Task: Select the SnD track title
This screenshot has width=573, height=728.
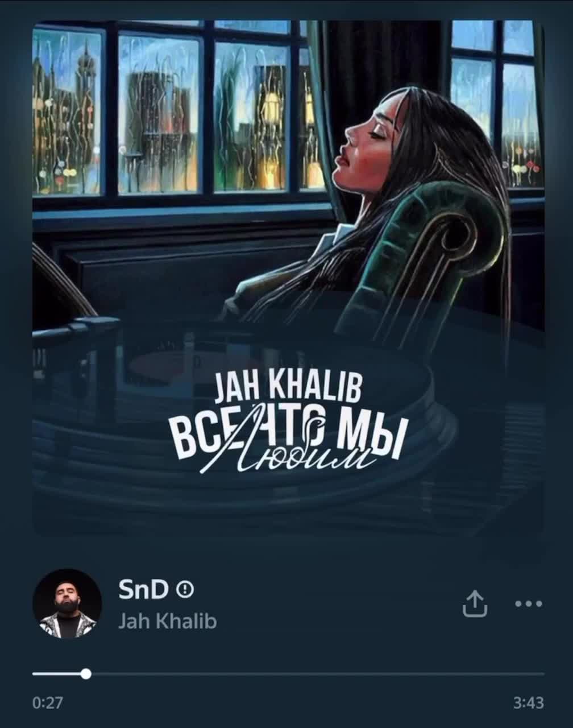Action: [143, 590]
